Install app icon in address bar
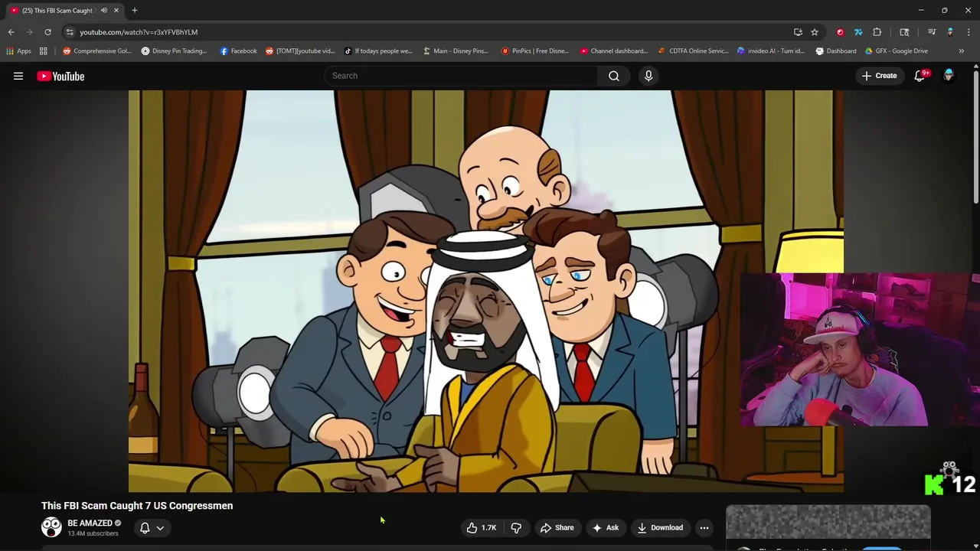Image resolution: width=980 pixels, height=551 pixels. pyautogui.click(x=798, y=32)
